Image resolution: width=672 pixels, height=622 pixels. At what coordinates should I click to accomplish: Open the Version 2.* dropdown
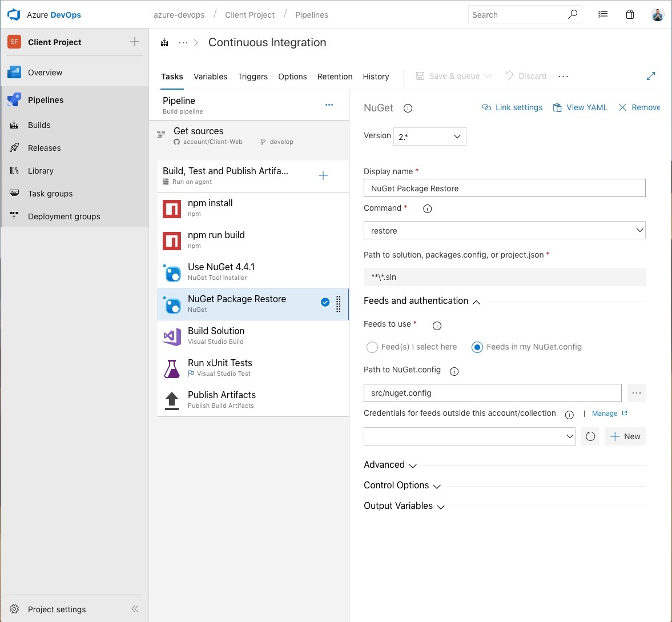(x=429, y=137)
